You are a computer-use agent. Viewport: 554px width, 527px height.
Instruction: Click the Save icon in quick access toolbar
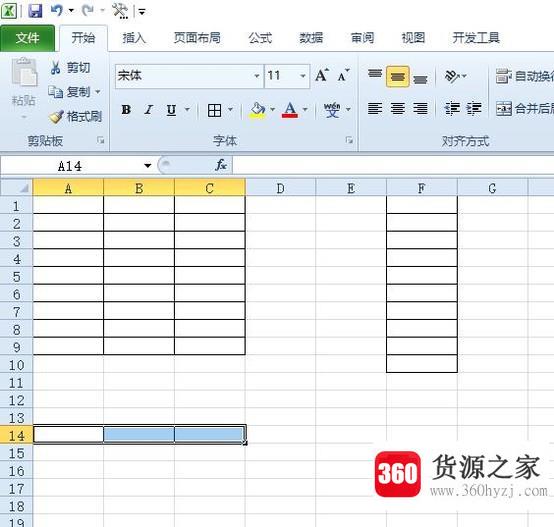(35, 11)
